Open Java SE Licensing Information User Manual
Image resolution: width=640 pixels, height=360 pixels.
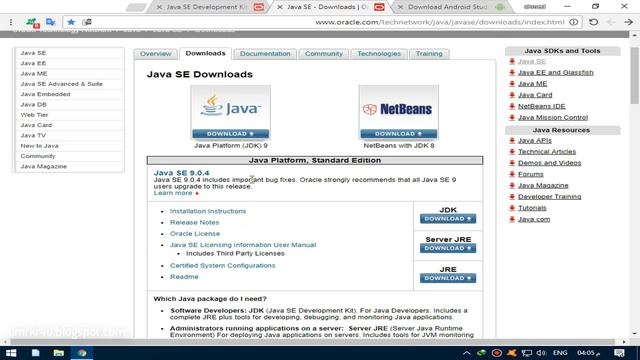(243, 245)
